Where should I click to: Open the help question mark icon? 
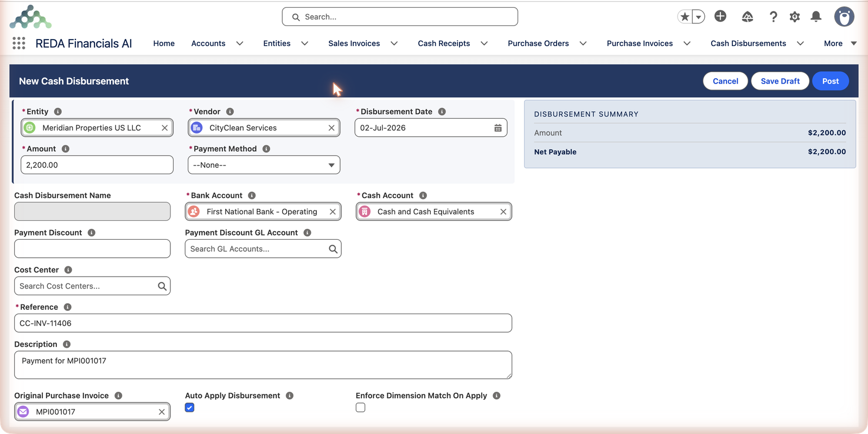pyautogui.click(x=773, y=17)
